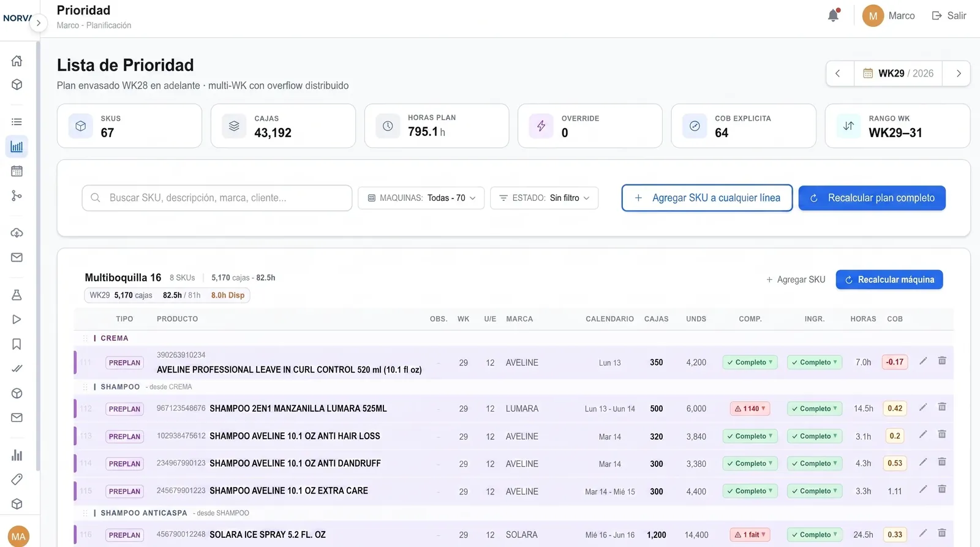Click the home icon in the sidebar
Image resolution: width=980 pixels, height=547 pixels.
point(17,61)
